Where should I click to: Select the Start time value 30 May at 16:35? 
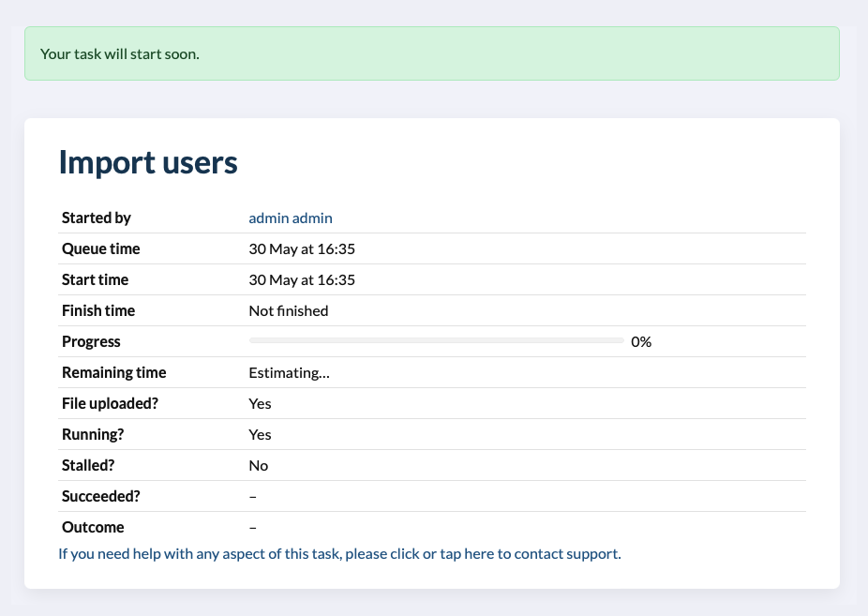point(302,280)
